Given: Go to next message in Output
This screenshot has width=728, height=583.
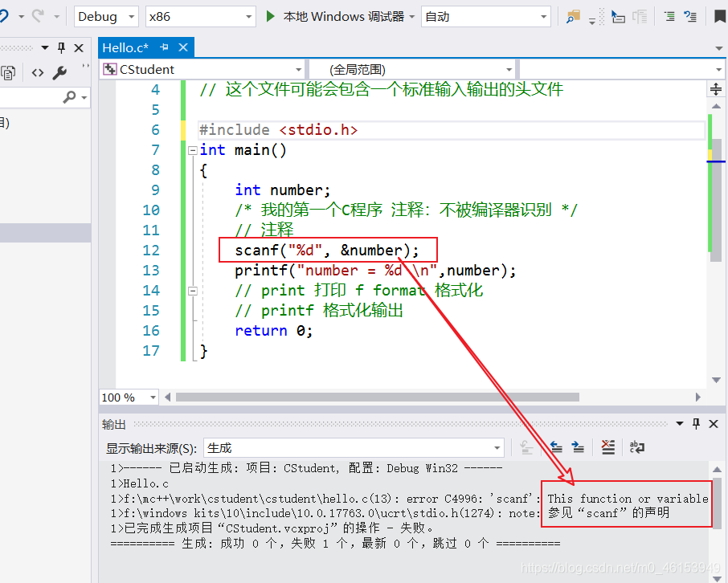Looking at the screenshot, I should [x=578, y=447].
